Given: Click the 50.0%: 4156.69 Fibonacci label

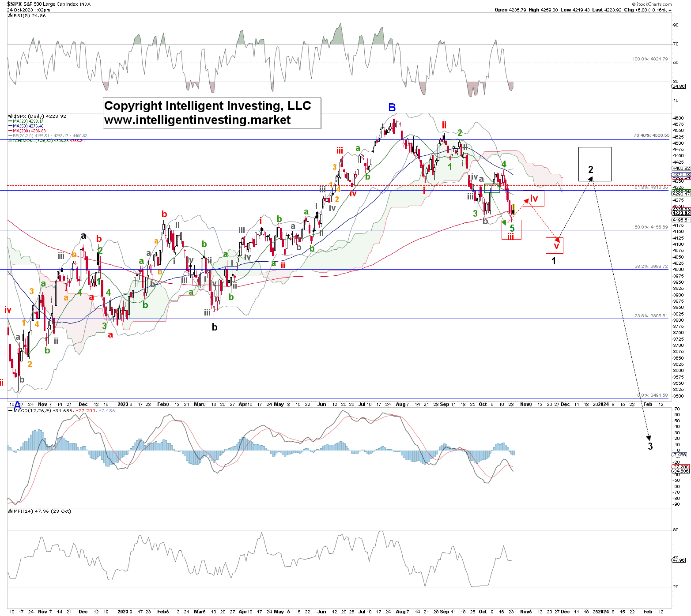Looking at the screenshot, I should (651, 227).
